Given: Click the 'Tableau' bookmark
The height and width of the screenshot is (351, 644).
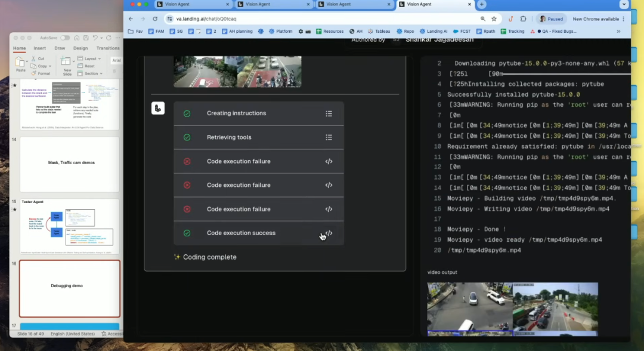Looking at the screenshot, I should [x=379, y=31].
